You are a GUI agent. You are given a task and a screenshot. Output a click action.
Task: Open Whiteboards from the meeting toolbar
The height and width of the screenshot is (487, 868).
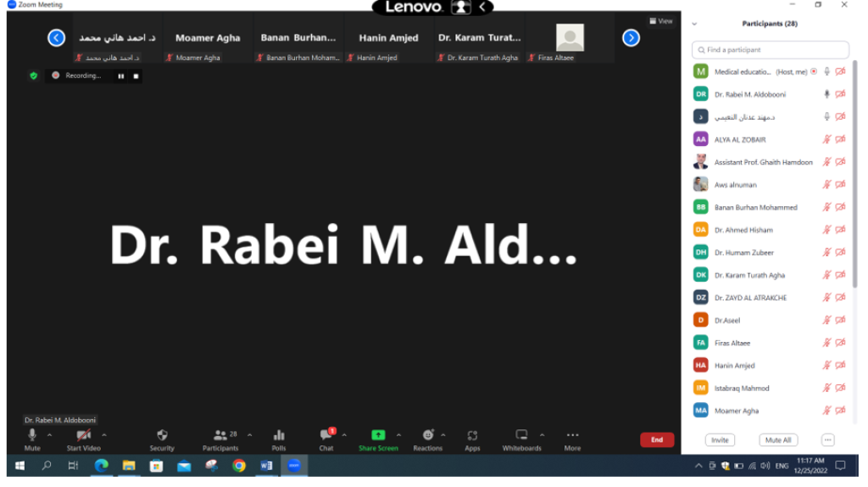521,437
